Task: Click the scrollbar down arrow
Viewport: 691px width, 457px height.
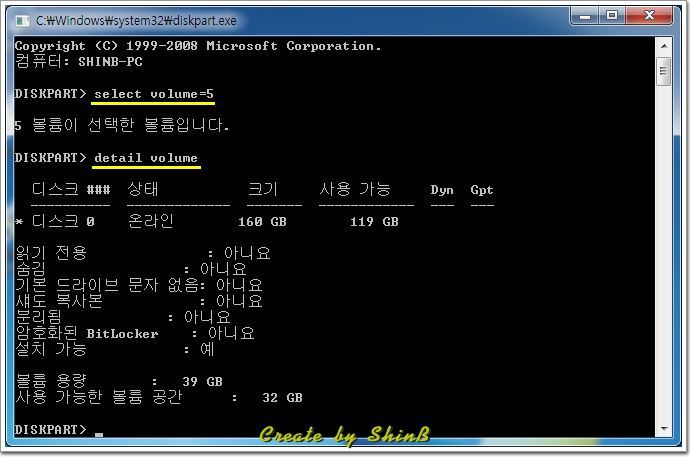Action: pyautogui.click(x=664, y=428)
